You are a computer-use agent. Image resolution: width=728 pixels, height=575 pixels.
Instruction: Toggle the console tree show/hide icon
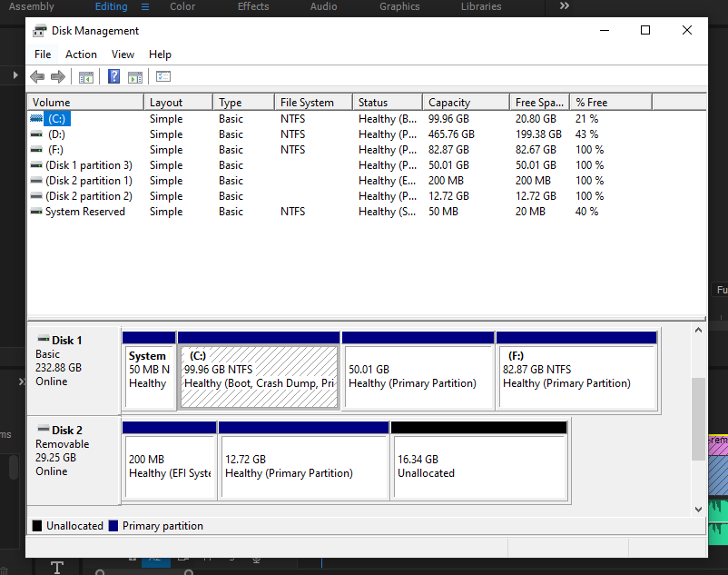[86, 77]
